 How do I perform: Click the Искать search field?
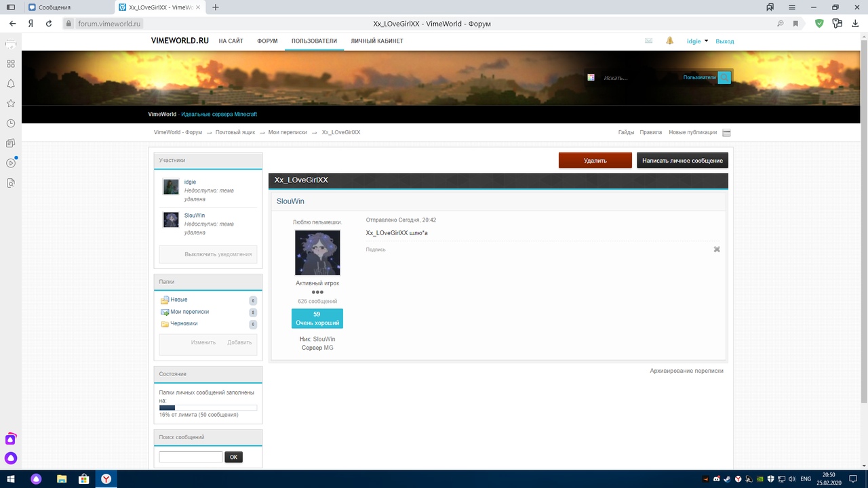640,78
